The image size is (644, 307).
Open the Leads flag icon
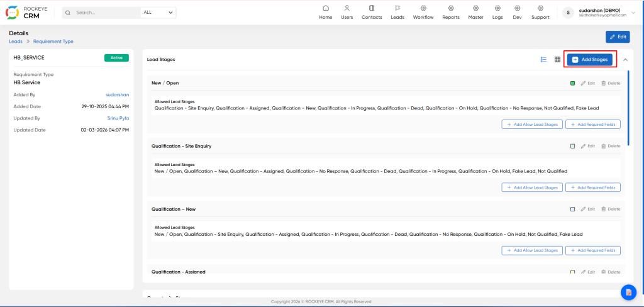(x=397, y=8)
